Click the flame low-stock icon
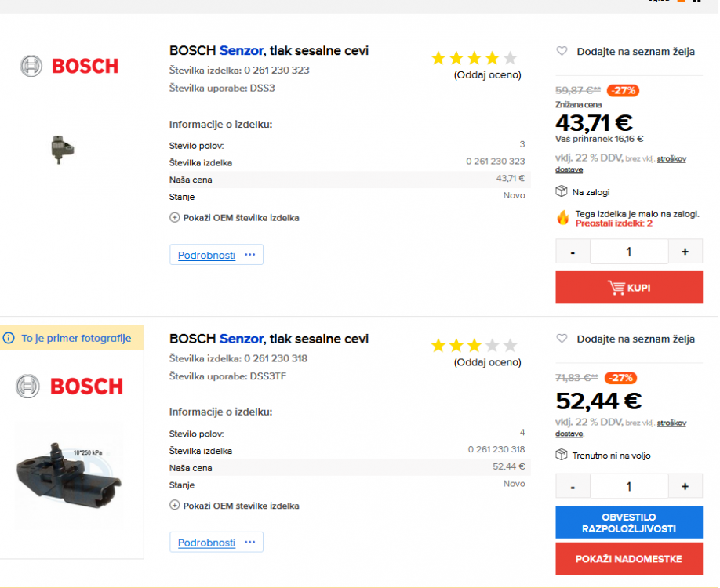This screenshot has width=720, height=588. pyautogui.click(x=563, y=218)
